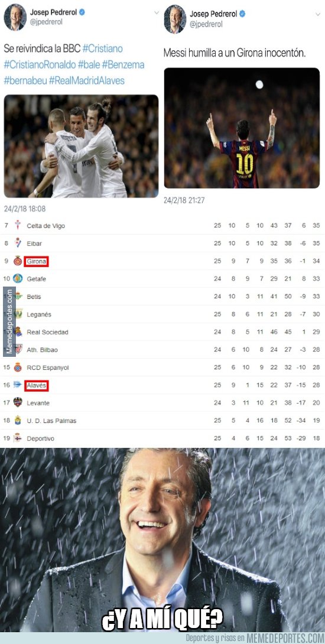Image resolution: width=325 pixels, height=644 pixels.
Task: Open the left tweet's chevron menu
Action: [x=157, y=13]
